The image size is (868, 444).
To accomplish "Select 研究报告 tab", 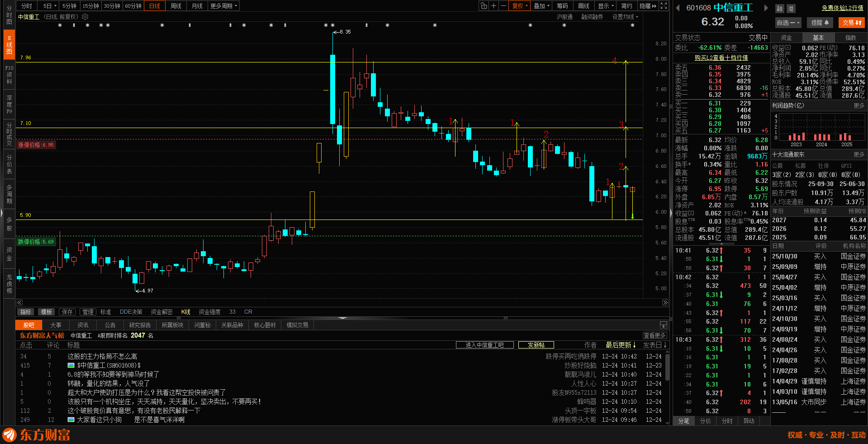I will click(140, 325).
